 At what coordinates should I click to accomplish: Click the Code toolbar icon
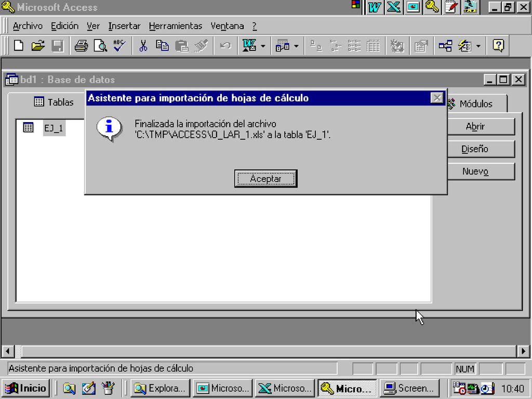point(396,46)
